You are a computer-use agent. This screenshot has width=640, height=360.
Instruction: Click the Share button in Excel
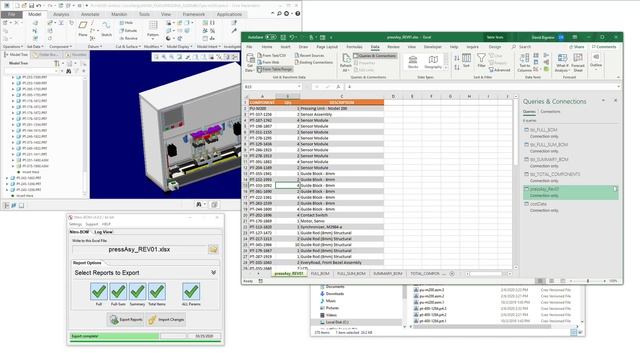tap(577, 47)
